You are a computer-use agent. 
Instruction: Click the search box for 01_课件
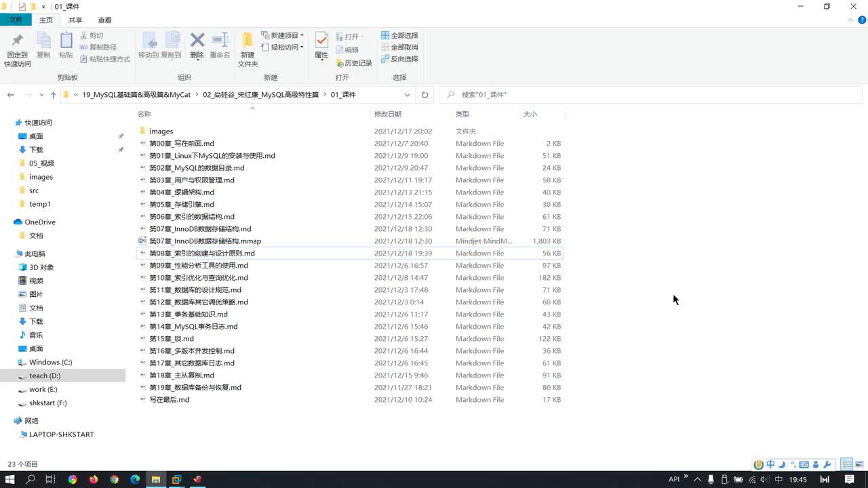[650, 95]
